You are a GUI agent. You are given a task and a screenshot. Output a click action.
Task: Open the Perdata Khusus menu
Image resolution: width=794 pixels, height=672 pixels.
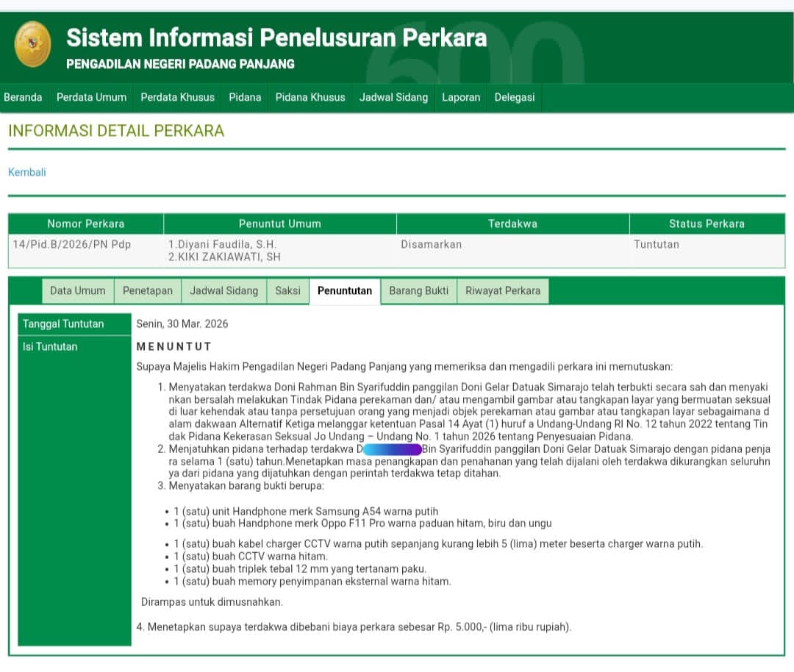point(177,97)
